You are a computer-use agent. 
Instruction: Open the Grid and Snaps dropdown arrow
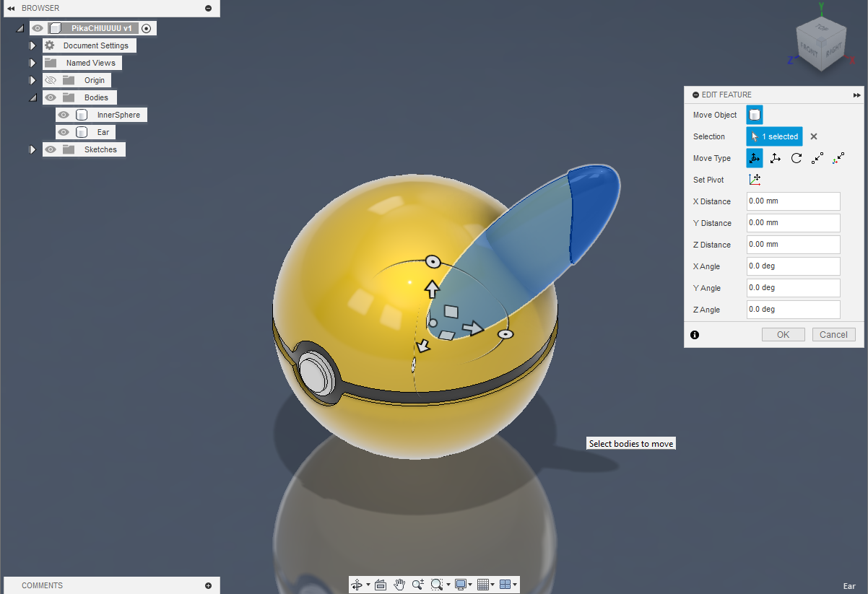coord(493,585)
